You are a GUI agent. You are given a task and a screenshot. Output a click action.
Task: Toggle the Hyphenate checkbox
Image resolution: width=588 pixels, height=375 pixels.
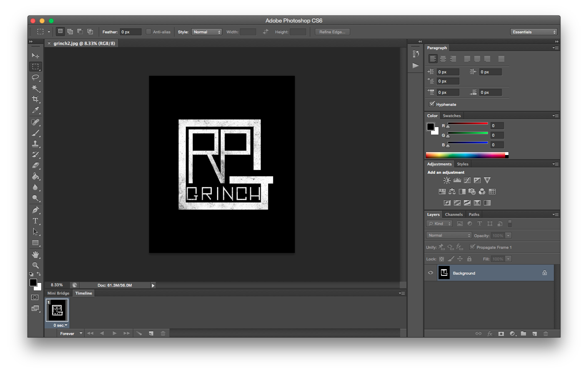432,104
